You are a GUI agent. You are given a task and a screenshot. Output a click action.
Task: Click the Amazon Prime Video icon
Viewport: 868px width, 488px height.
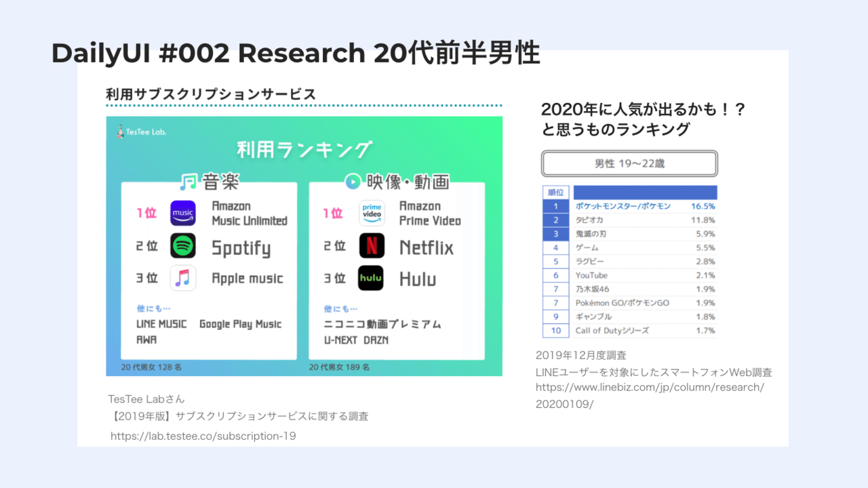point(372,213)
